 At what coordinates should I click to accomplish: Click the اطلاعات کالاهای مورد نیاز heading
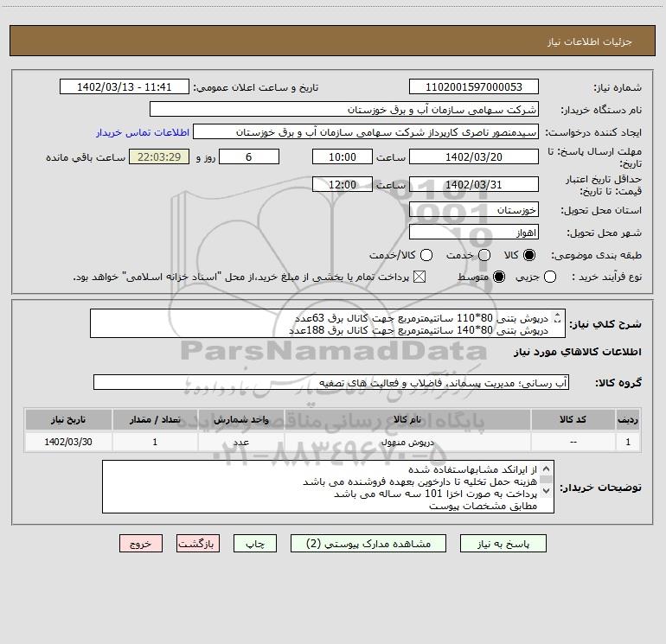coord(578,352)
